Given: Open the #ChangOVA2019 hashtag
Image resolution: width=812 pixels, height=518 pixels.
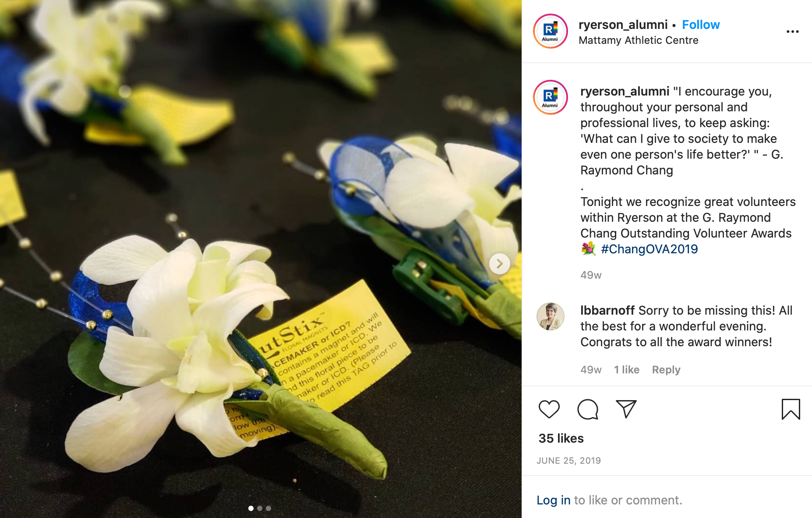Looking at the screenshot, I should point(650,249).
